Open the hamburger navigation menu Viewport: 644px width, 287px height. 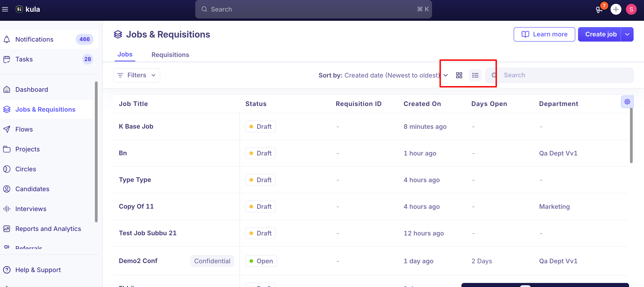(x=5, y=9)
